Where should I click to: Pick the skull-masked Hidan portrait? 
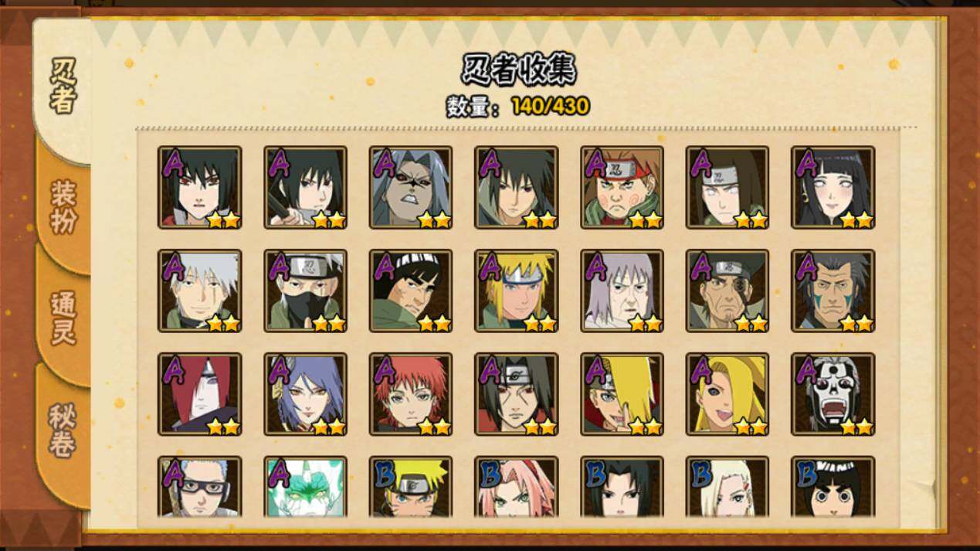coord(833,394)
